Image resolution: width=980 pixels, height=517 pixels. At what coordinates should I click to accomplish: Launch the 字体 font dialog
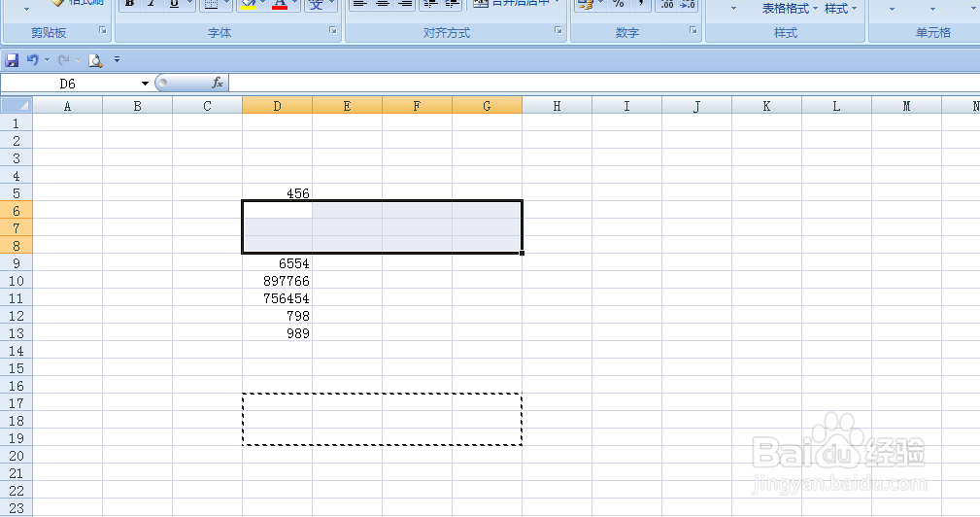click(x=332, y=30)
